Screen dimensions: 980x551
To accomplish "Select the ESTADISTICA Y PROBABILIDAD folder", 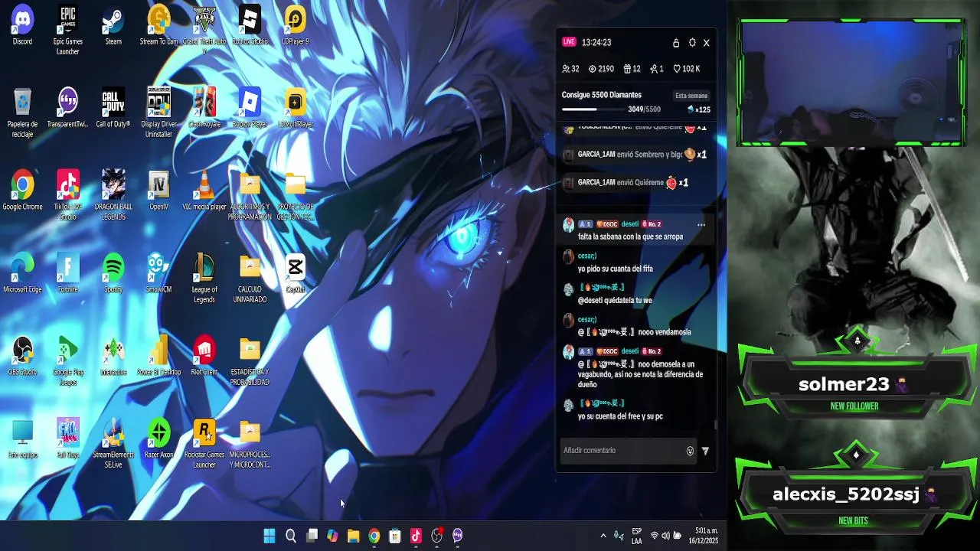I will coord(250,361).
